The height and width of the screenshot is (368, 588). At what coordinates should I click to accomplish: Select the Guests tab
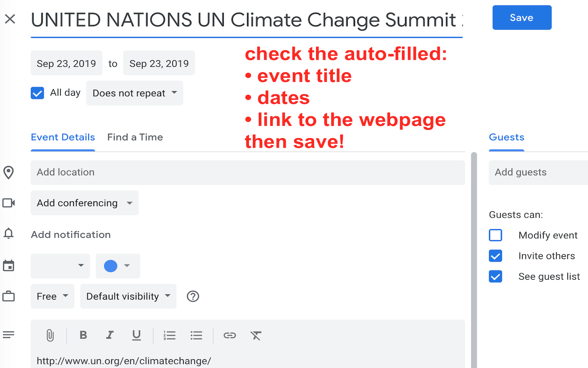click(x=506, y=137)
